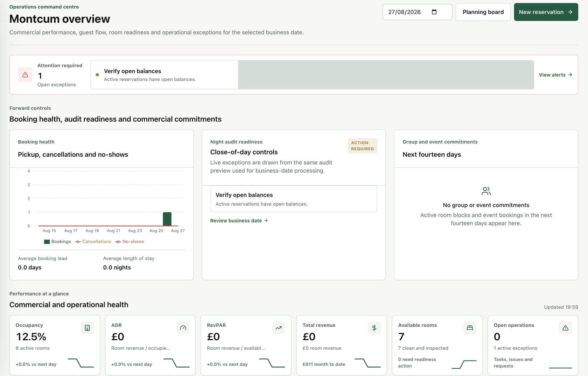
Task: Click '£611 month to date' text
Action: click(324, 364)
